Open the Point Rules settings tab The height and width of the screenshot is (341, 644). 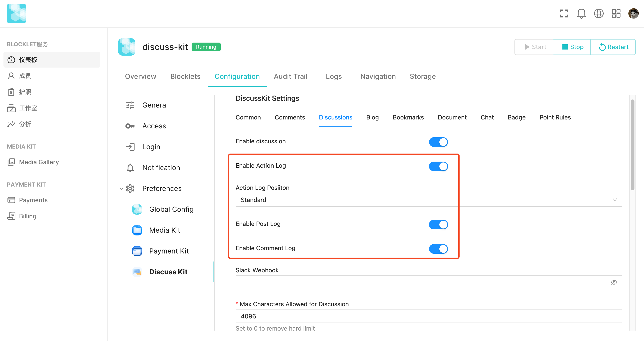click(555, 117)
